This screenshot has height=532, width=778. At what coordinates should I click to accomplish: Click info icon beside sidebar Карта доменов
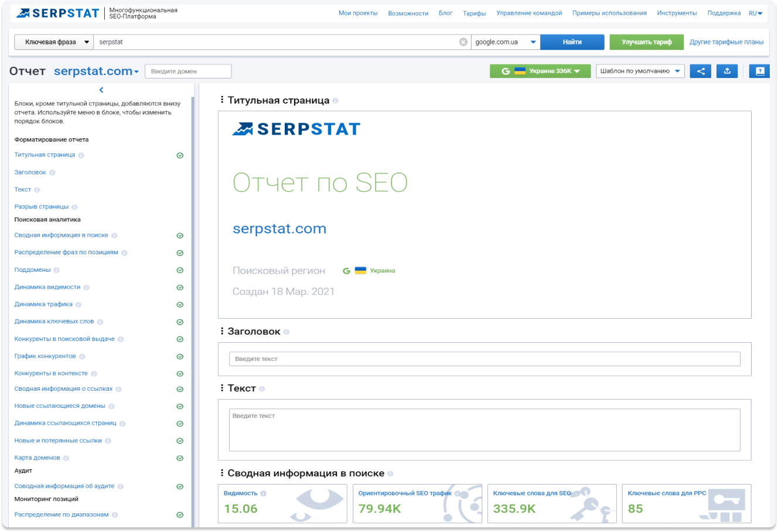66,458
